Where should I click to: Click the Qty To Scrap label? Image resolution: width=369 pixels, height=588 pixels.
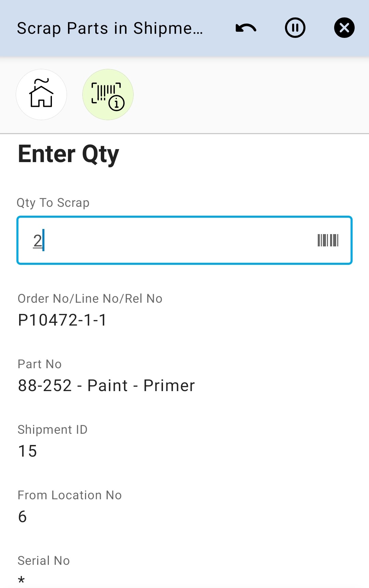coord(53,203)
